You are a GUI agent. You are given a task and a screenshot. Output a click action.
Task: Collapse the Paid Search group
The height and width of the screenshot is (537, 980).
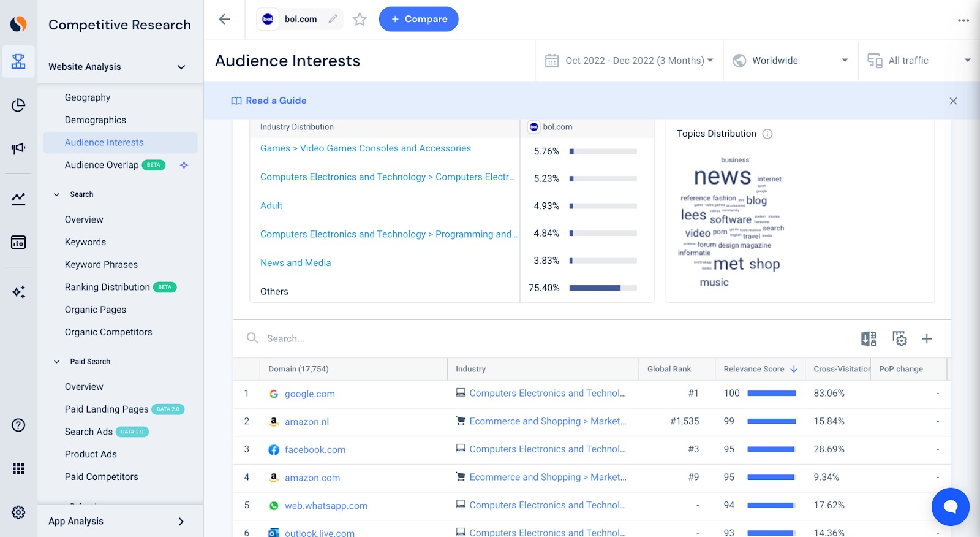(56, 362)
